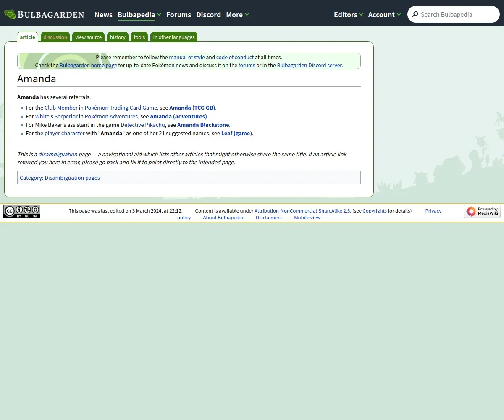This screenshot has height=420, width=504.
Task: Open the Pokémon Trading Card Game link
Action: tap(121, 108)
